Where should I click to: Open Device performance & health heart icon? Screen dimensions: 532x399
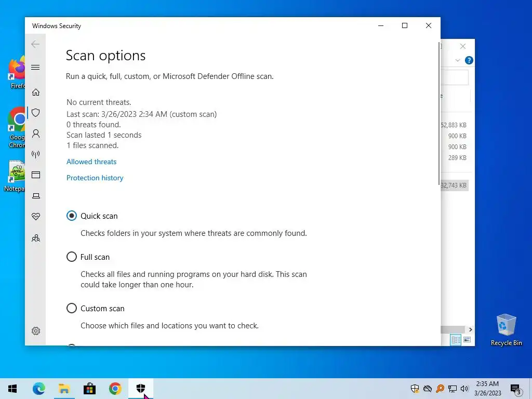point(36,217)
